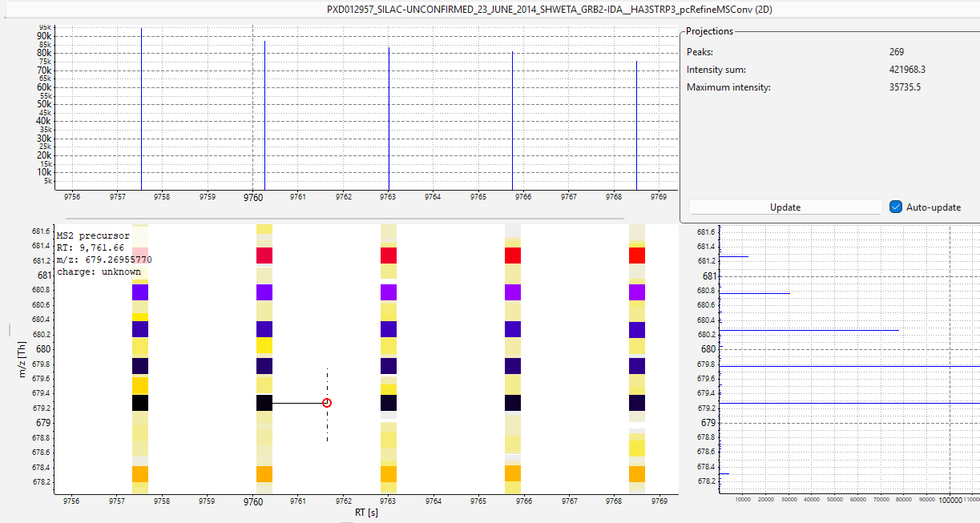Click the red 681.3 cell in RT 9765.7 column
The image size is (980, 523).
coord(513,255)
